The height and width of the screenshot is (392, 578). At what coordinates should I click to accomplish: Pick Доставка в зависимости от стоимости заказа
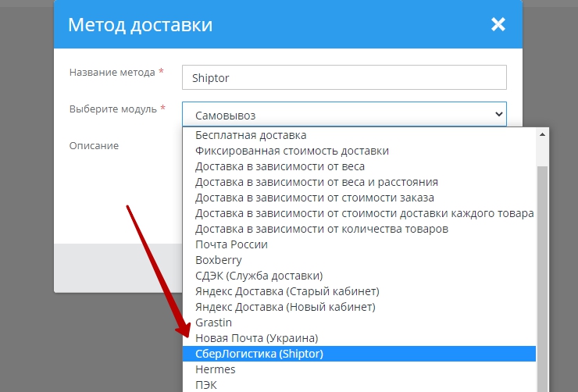[314, 198]
